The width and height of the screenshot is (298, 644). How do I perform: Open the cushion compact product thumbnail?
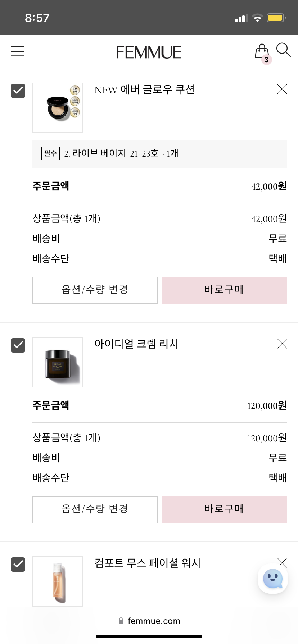pos(58,108)
